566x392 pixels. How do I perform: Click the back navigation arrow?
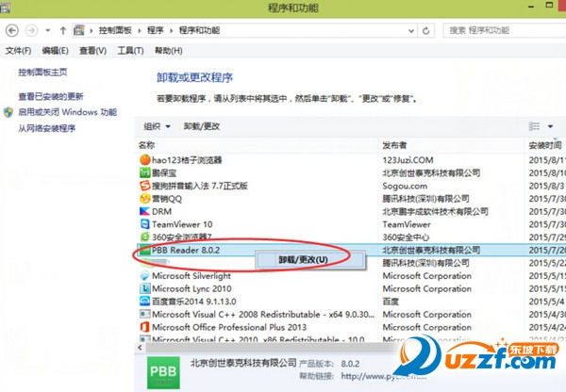tap(14, 30)
